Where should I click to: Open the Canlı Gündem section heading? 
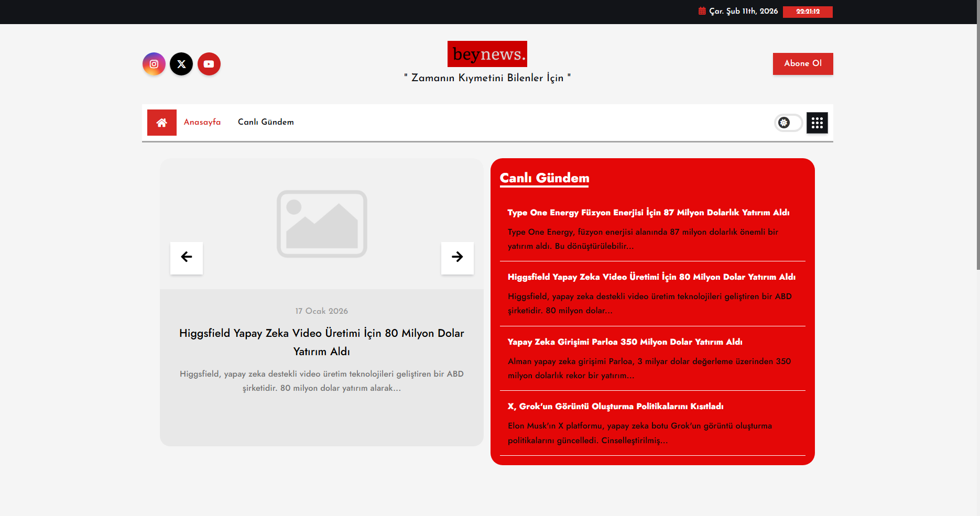(545, 178)
